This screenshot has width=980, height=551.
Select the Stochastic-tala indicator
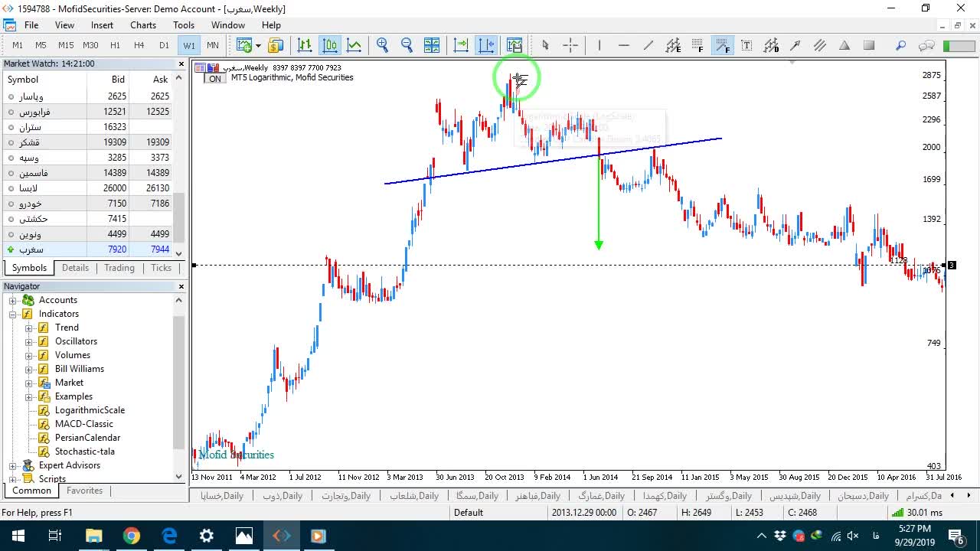tap(85, 452)
